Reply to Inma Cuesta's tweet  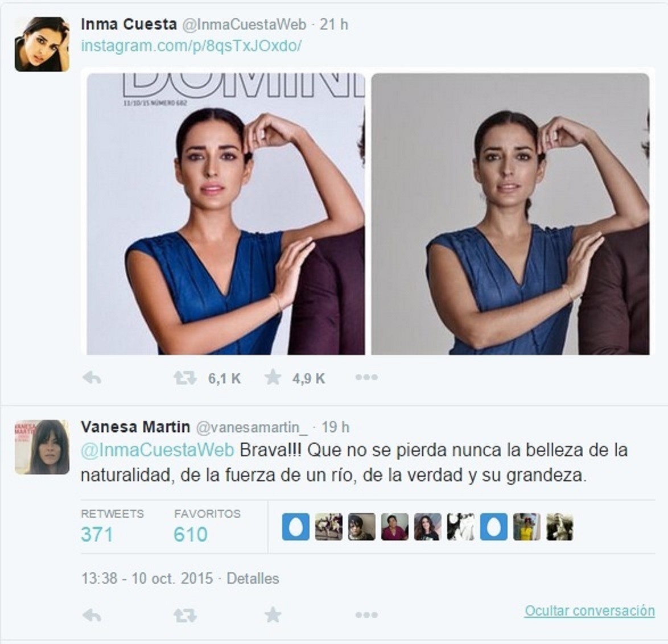[x=92, y=378]
